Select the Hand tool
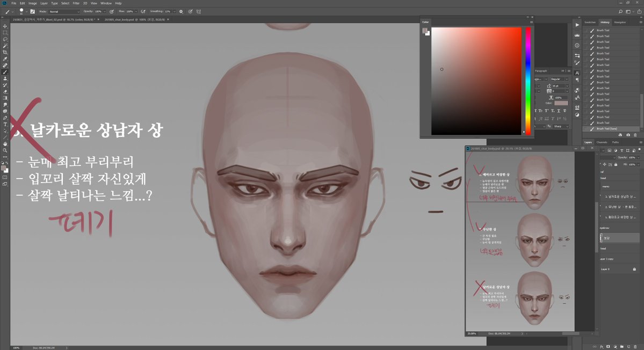This screenshot has width=644, height=350. pyautogui.click(x=5, y=144)
